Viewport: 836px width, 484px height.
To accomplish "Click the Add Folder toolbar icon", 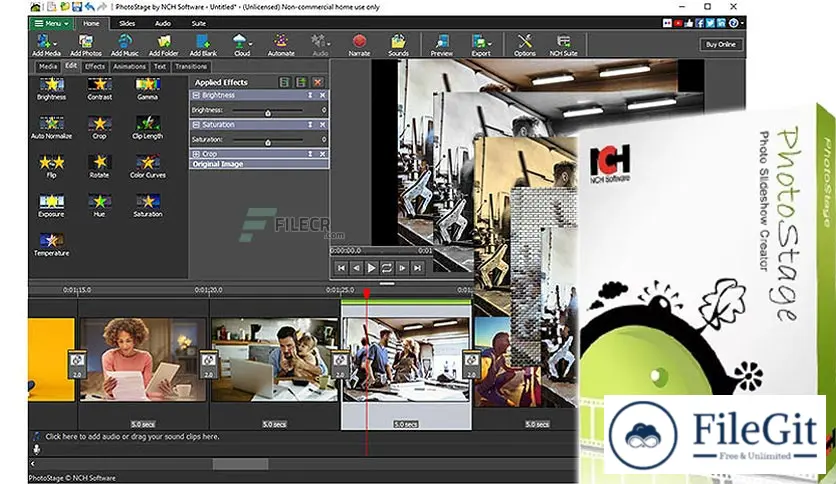I will [164, 42].
